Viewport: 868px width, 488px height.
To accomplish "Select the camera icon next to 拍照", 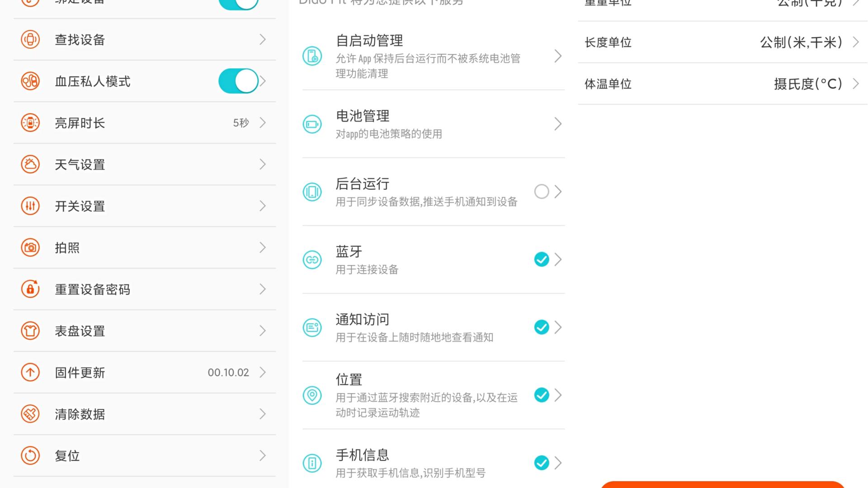I will tap(30, 247).
